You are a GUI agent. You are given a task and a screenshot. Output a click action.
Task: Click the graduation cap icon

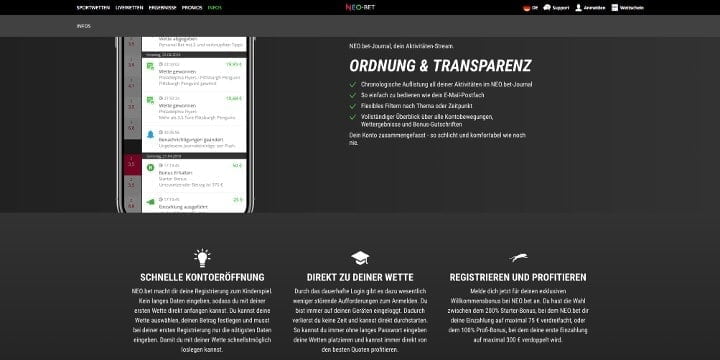tap(360, 258)
